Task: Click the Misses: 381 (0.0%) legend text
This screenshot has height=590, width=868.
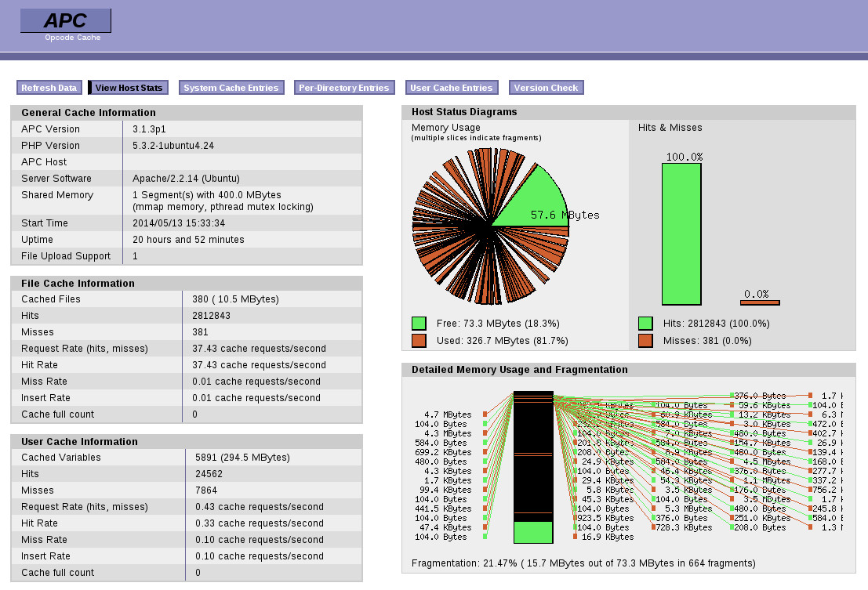Action: [707, 341]
